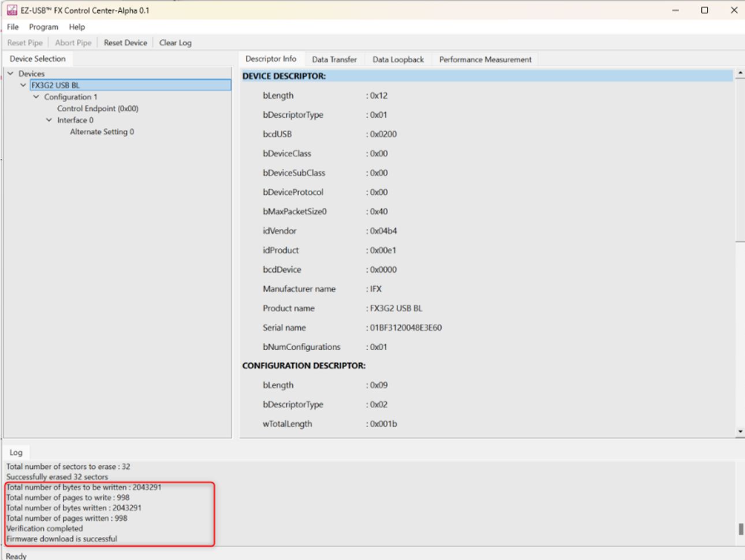
Task: Collapse the Devices tree node
Action: pyautogui.click(x=10, y=73)
